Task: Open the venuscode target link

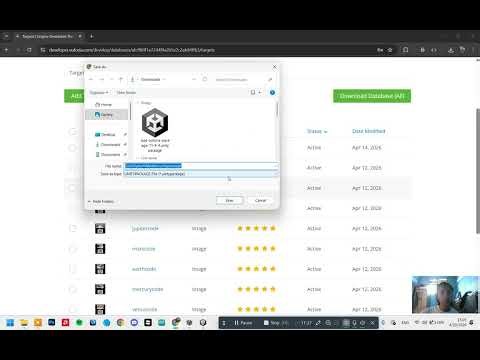Action: point(144,309)
